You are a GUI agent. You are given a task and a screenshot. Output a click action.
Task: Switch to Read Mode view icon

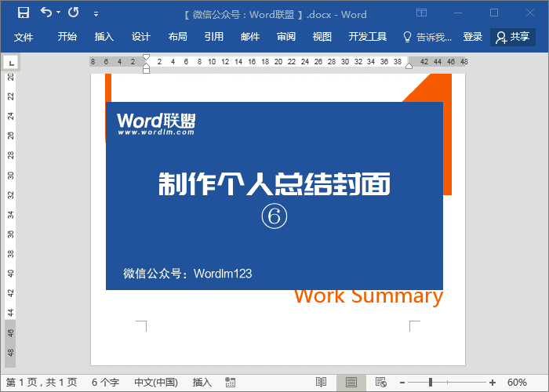[321, 383]
